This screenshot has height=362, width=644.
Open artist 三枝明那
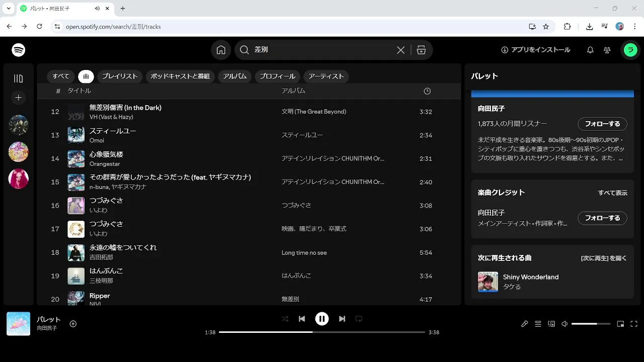pyautogui.click(x=101, y=281)
